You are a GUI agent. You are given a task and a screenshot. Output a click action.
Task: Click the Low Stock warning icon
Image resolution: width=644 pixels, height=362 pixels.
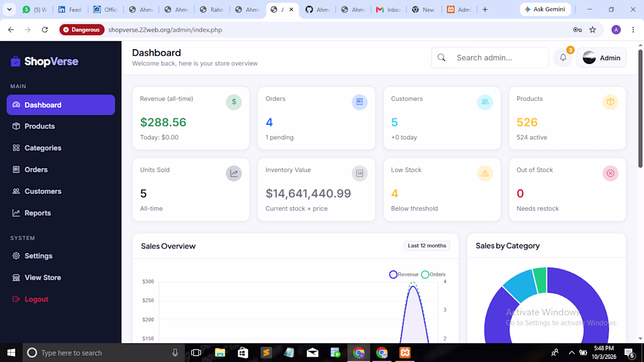click(485, 173)
